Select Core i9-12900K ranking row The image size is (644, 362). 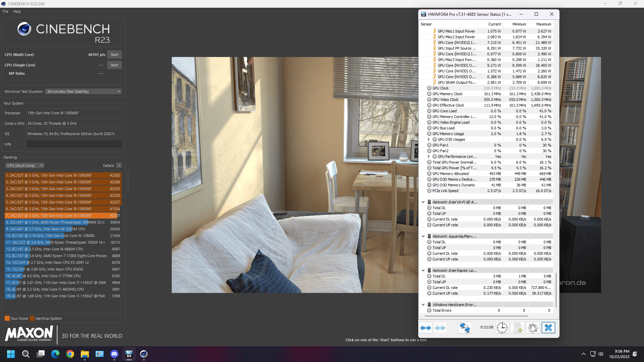pos(63,236)
